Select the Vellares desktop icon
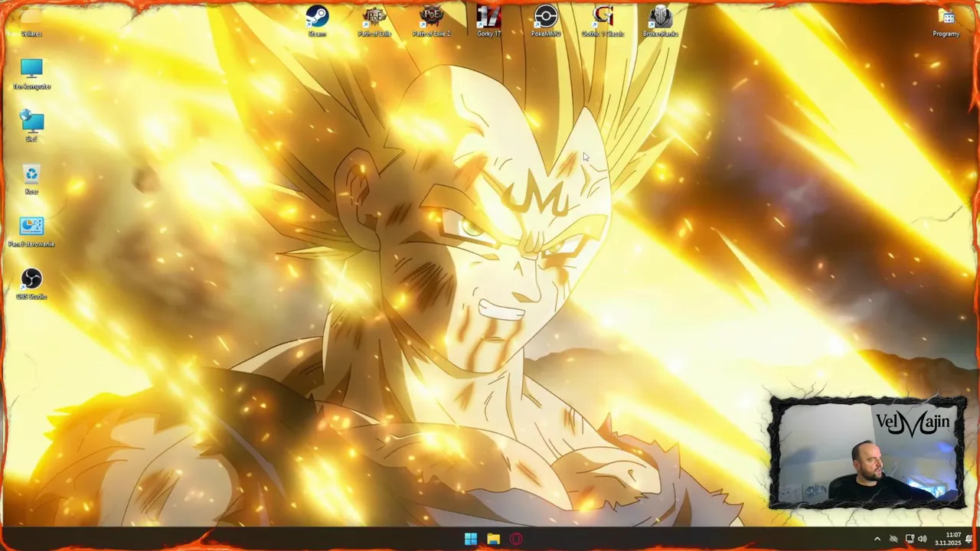This screenshot has height=551, width=980. [x=31, y=21]
